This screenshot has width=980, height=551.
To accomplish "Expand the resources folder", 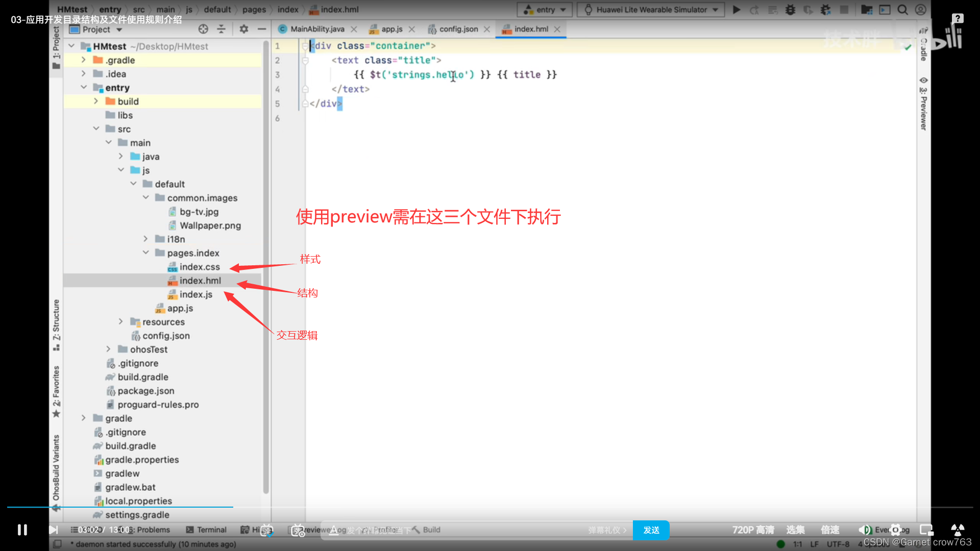I will pyautogui.click(x=120, y=321).
